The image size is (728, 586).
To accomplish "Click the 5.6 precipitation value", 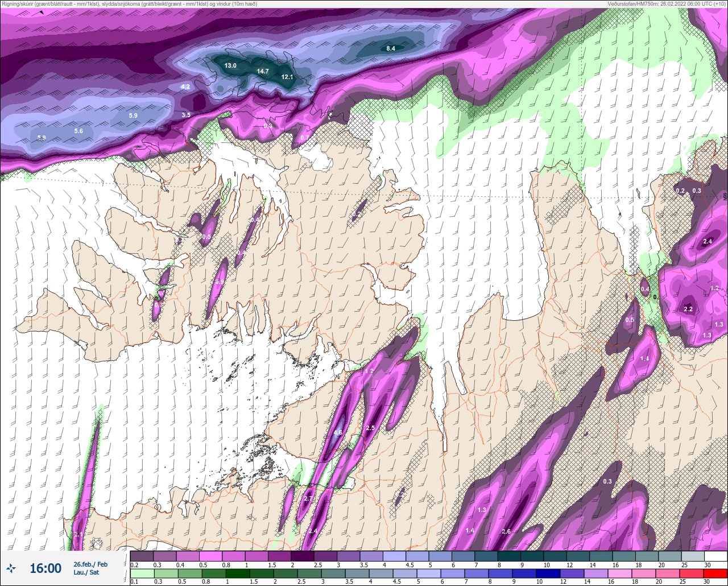I will [x=78, y=131].
